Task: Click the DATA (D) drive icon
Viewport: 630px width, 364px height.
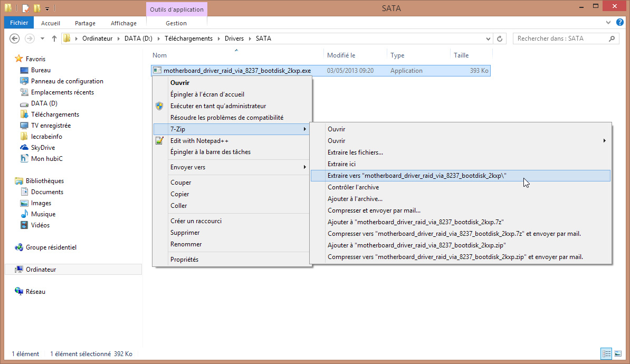Action: tap(24, 103)
